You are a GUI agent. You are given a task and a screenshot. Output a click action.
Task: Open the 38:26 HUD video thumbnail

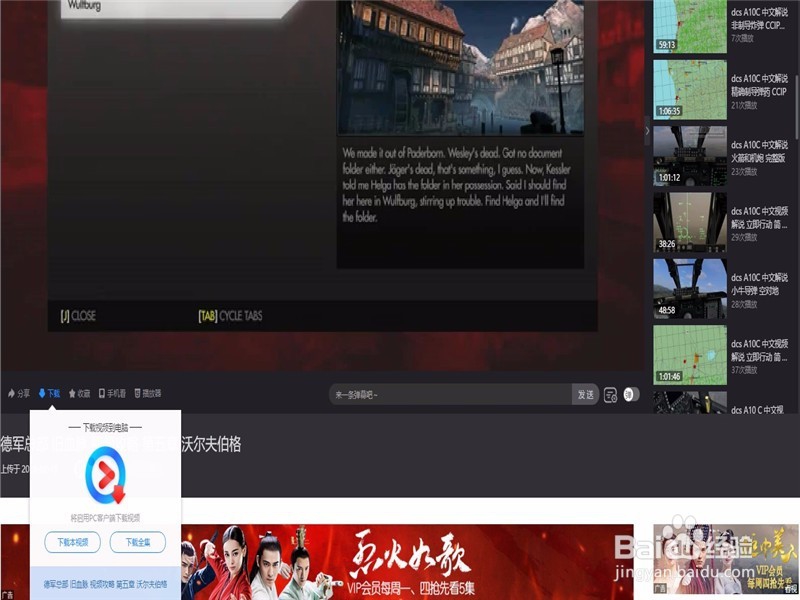(690, 222)
